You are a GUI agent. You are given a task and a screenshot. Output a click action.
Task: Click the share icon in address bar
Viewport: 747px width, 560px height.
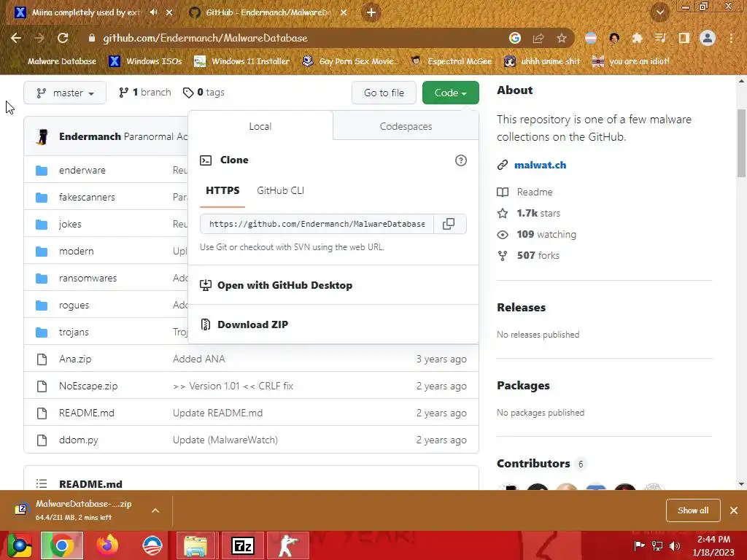tap(538, 38)
